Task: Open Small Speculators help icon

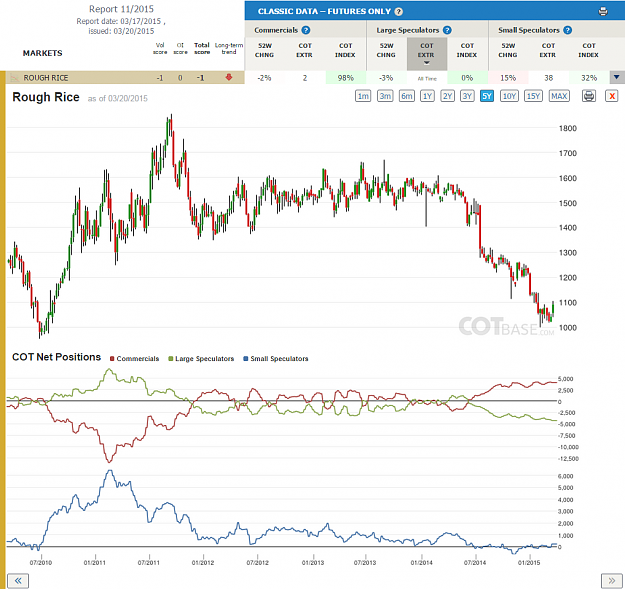Action: coord(568,30)
